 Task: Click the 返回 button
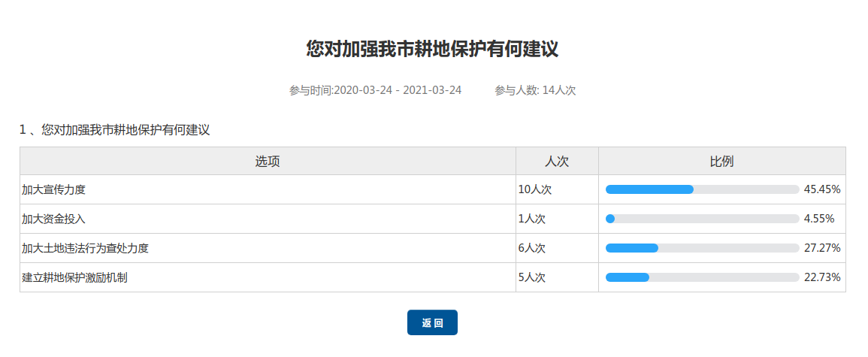pyautogui.click(x=432, y=322)
